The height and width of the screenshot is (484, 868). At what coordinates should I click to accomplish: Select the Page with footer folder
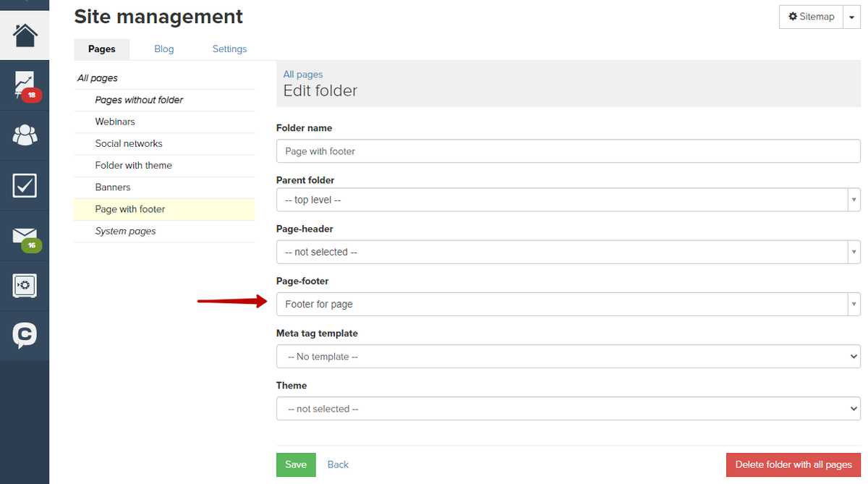165,209
